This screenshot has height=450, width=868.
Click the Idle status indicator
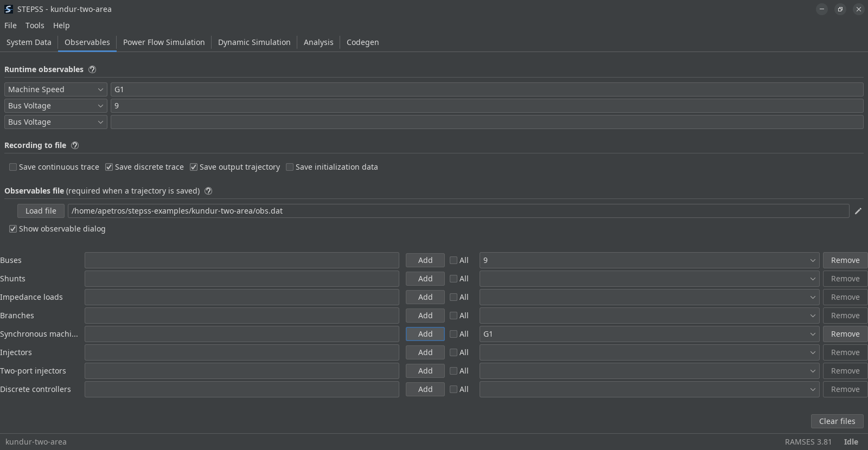point(851,442)
